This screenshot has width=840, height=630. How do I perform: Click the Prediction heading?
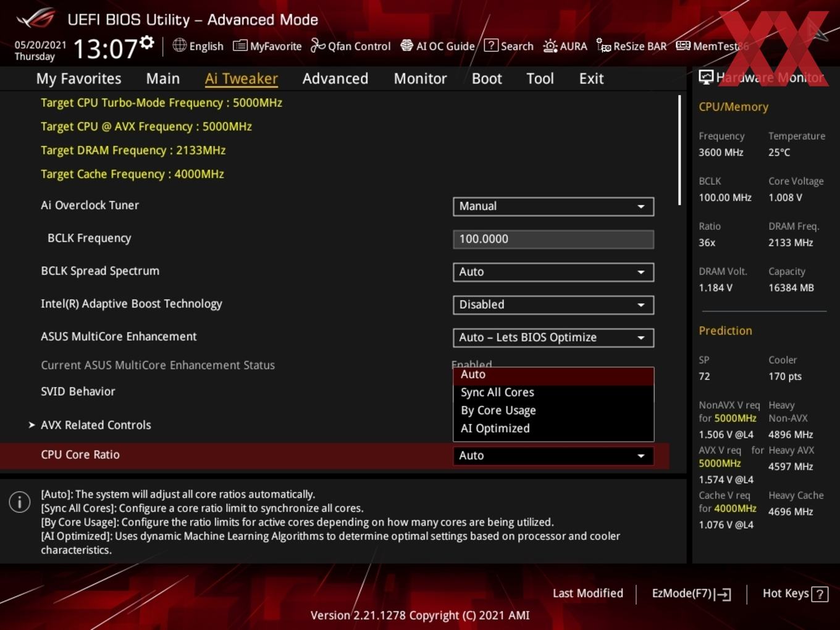(x=725, y=330)
